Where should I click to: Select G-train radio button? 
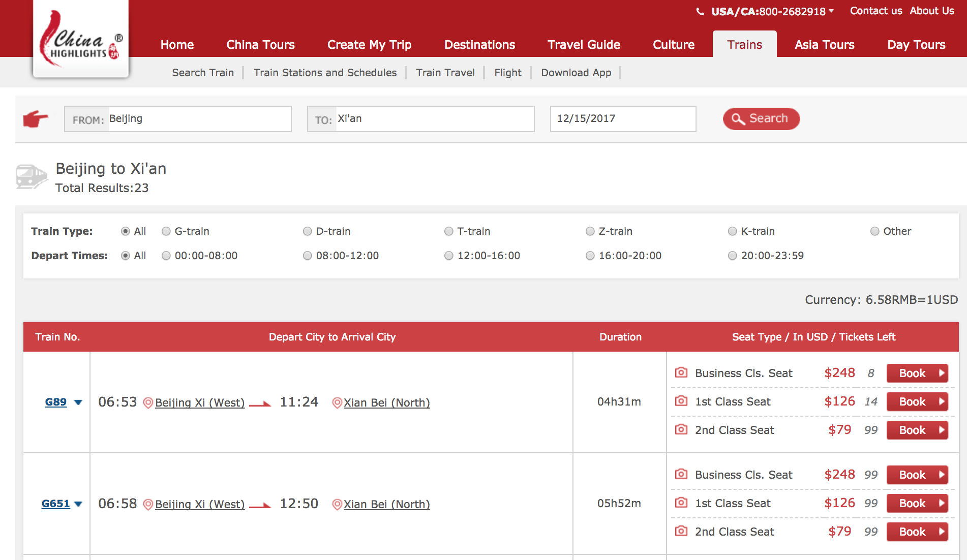[x=166, y=231]
